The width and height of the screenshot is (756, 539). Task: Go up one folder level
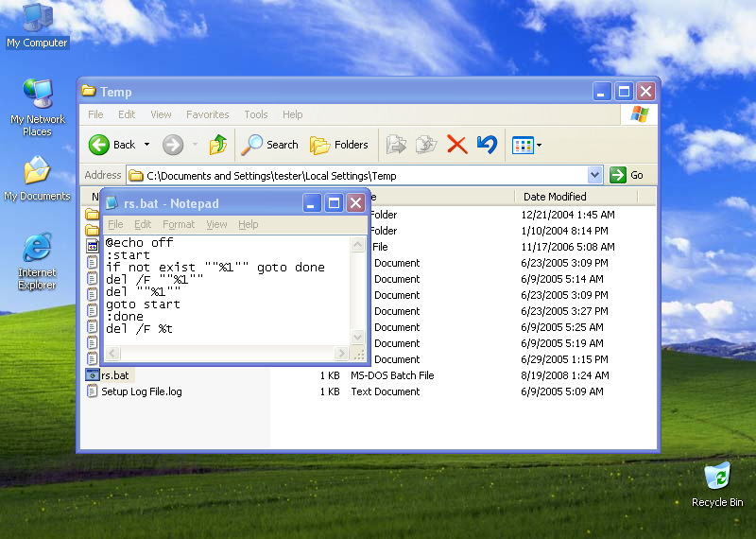(218, 145)
